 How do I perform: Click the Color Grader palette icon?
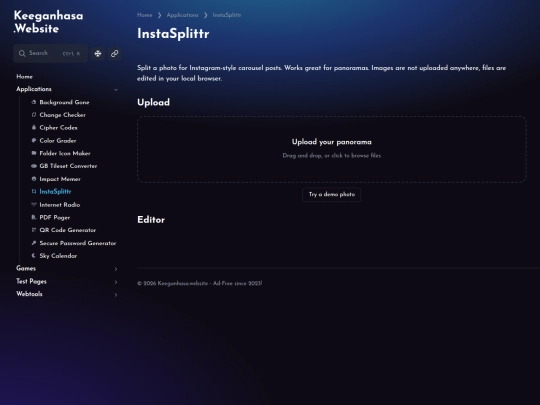34,140
